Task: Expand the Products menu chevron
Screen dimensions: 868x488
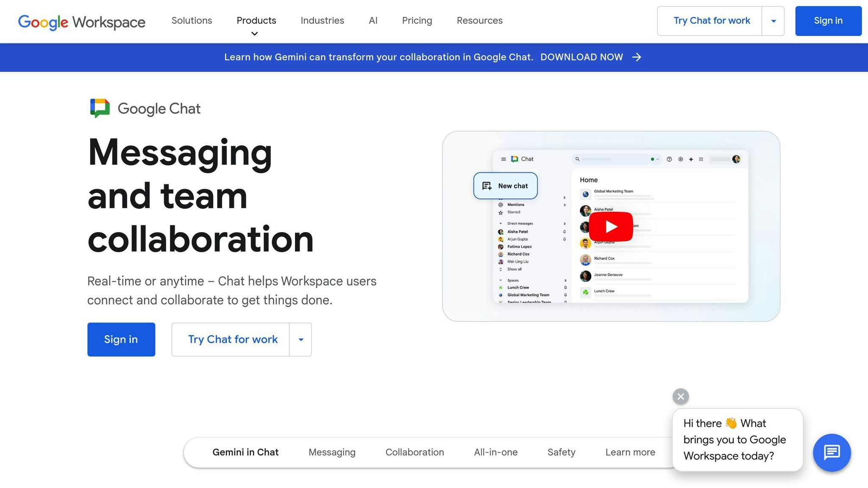Action: tap(254, 33)
